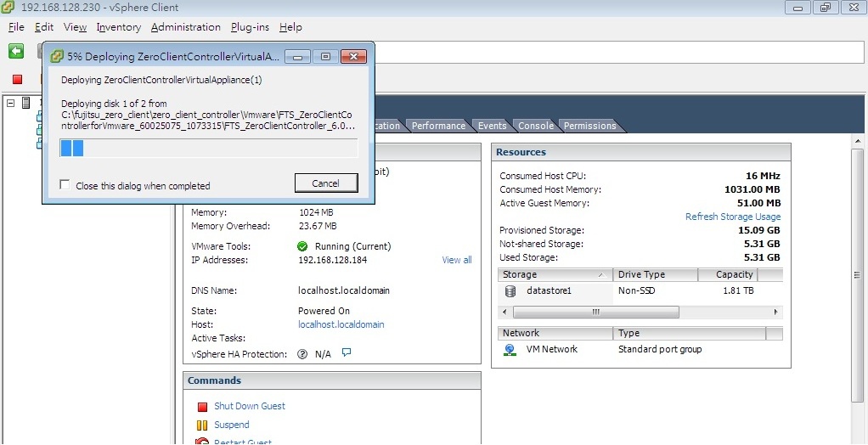Click the main panel scroll up arrow
The height and width of the screenshot is (445, 868).
[x=857, y=140]
